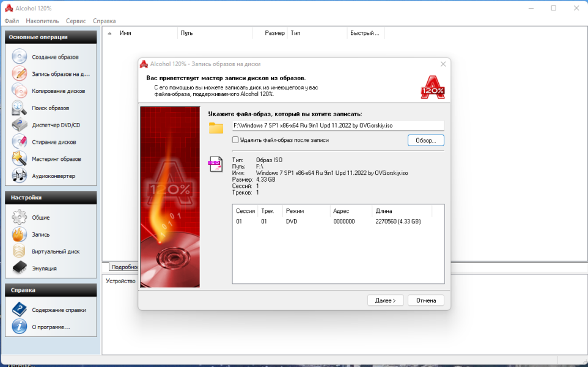Open the Сервис menu
Screen dimensions: 588x367
pos(76,21)
